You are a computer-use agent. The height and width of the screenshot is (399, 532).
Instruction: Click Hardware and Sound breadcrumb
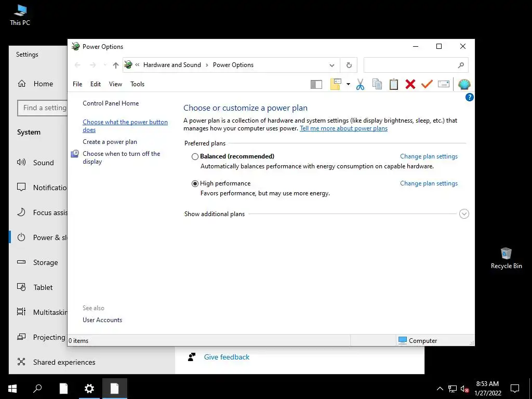tap(172, 65)
